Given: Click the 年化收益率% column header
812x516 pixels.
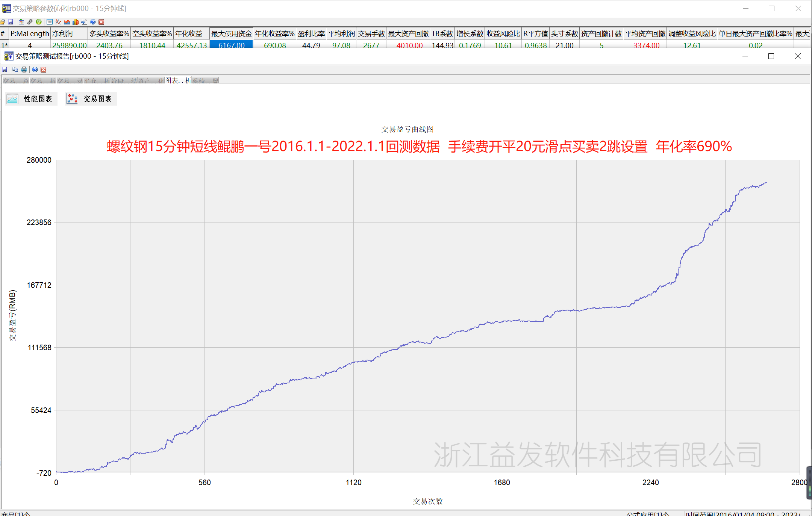Looking at the screenshot, I should pyautogui.click(x=274, y=34).
